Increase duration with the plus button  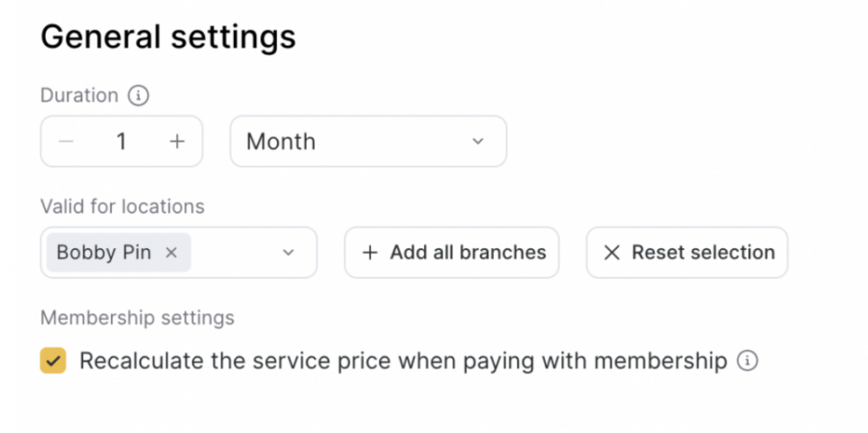point(176,142)
